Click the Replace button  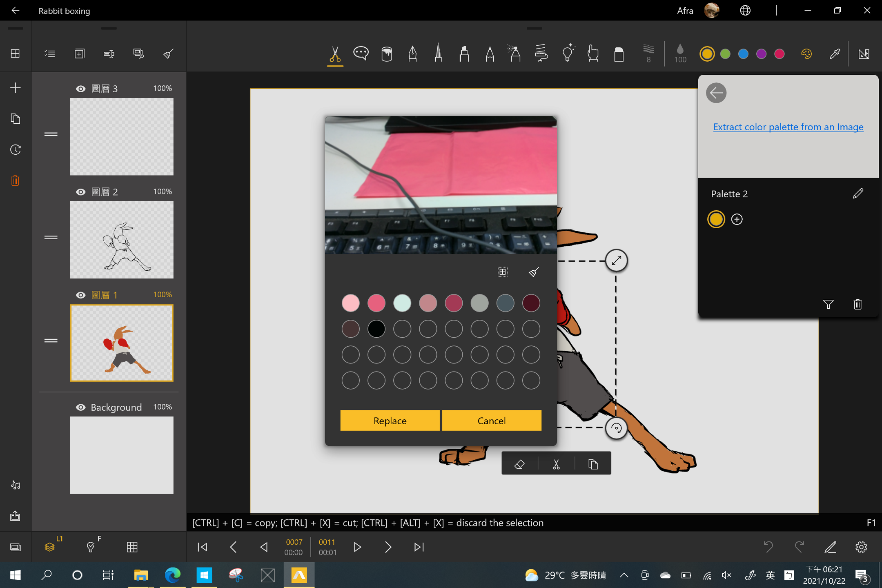389,420
